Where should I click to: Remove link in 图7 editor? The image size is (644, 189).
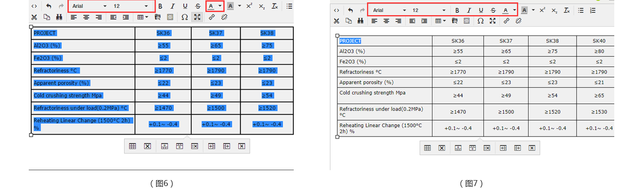pyautogui.click(x=519, y=21)
